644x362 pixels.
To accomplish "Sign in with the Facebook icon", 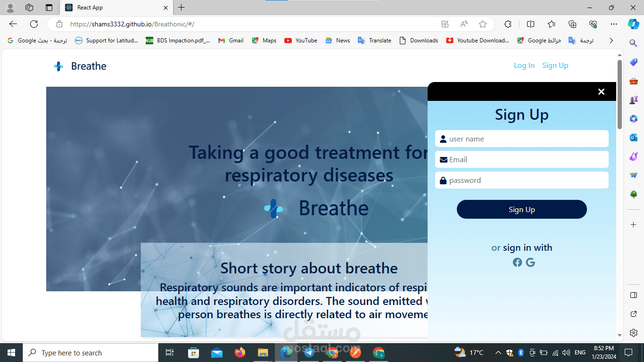I will (517, 262).
